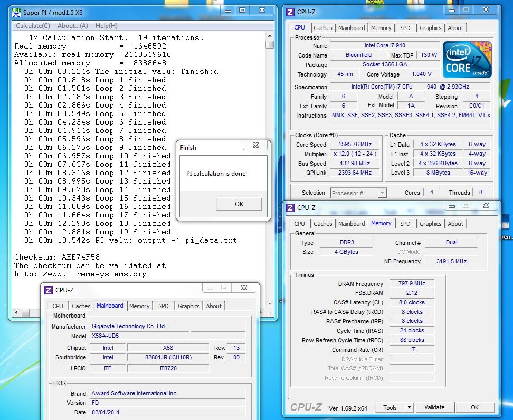The height and width of the screenshot is (420, 513).
Task: Select SPD tab in the Memory CPU-Z window
Action: tap(405, 224)
